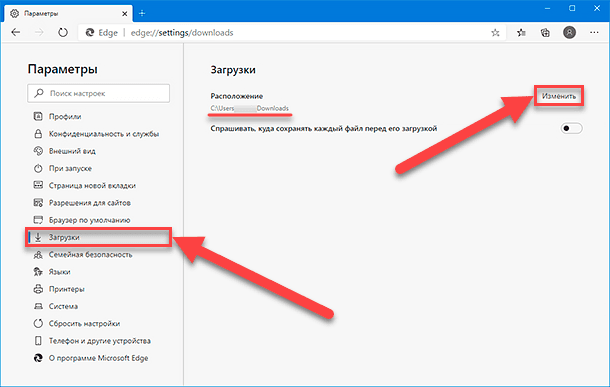Open О программе Microsoft Edge section
The width and height of the screenshot is (610, 387).
[91, 358]
